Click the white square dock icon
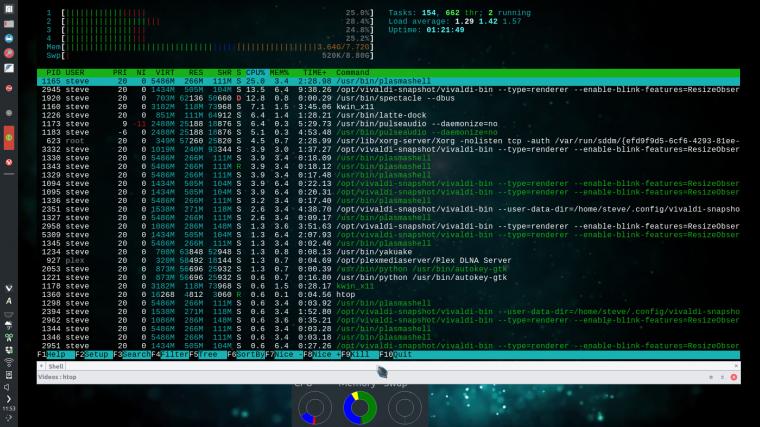 pyautogui.click(x=9, y=68)
